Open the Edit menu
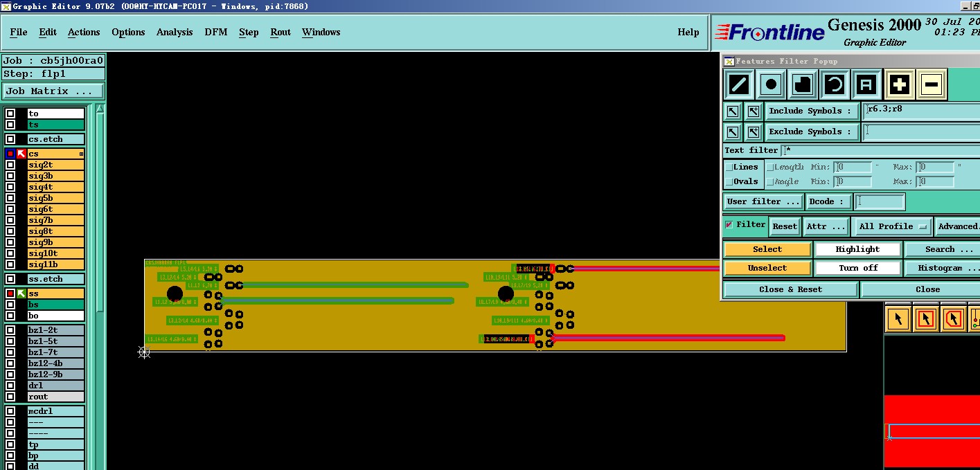Viewport: 980px width, 470px height. [48, 32]
